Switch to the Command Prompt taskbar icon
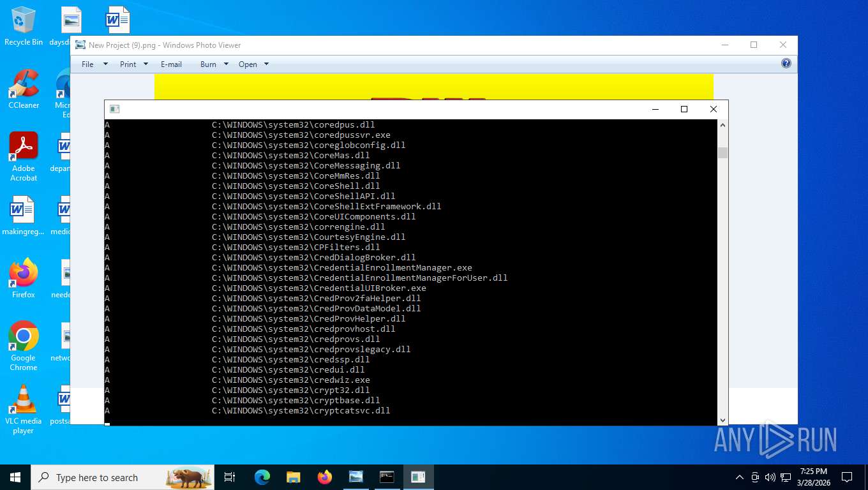 point(387,477)
